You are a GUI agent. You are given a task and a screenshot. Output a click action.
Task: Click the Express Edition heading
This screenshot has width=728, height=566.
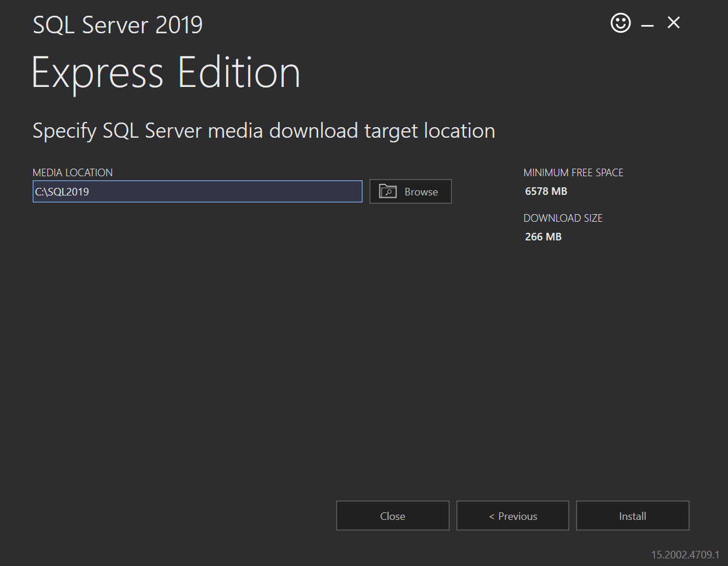(x=166, y=74)
